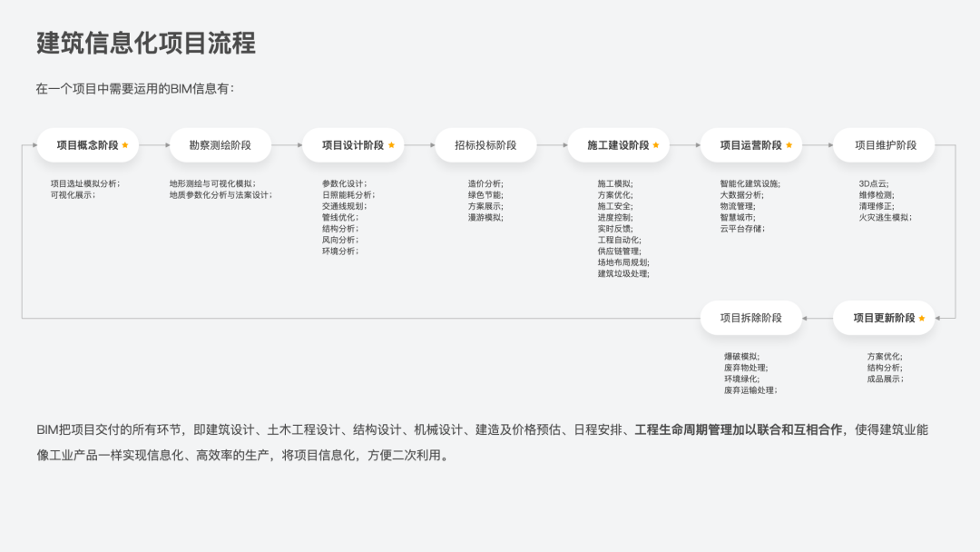Click the text 施工安全

[x=613, y=206]
